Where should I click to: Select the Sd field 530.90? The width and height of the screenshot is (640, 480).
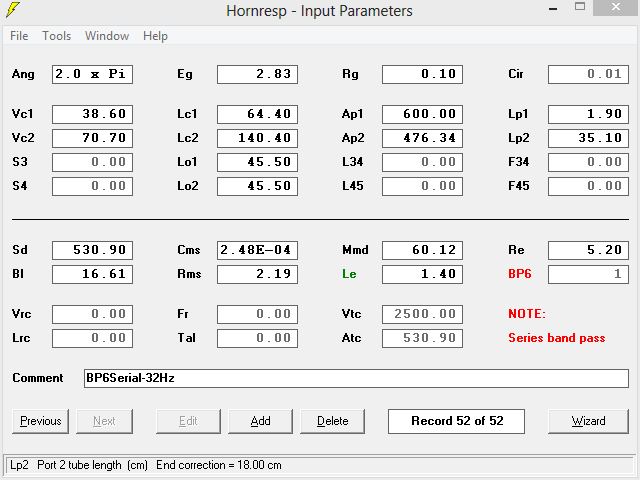92,250
